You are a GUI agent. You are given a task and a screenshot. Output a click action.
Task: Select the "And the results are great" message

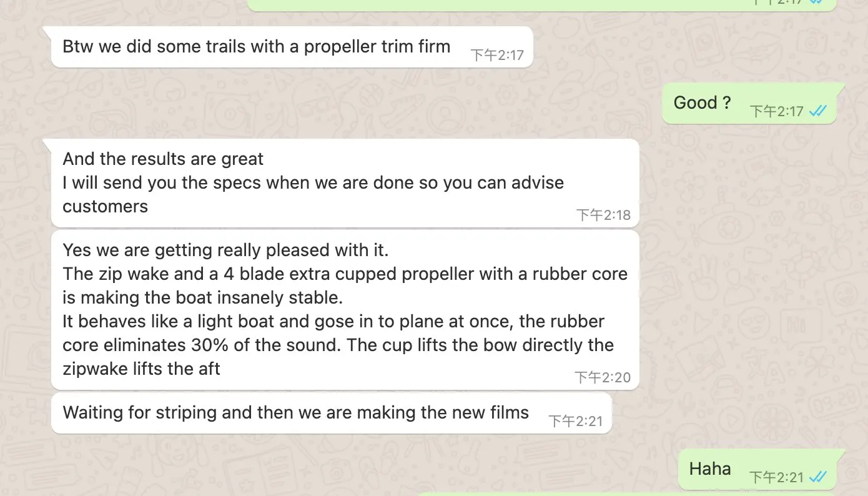(162, 159)
